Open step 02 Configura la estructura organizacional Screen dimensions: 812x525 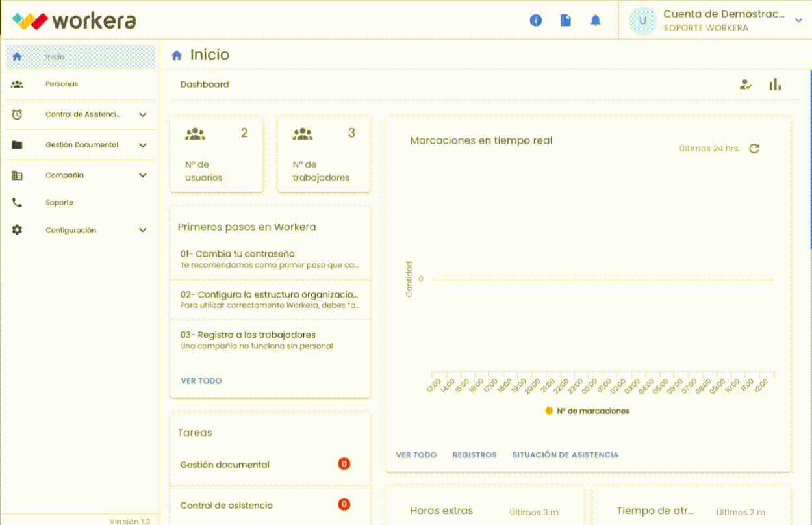pyautogui.click(x=270, y=300)
